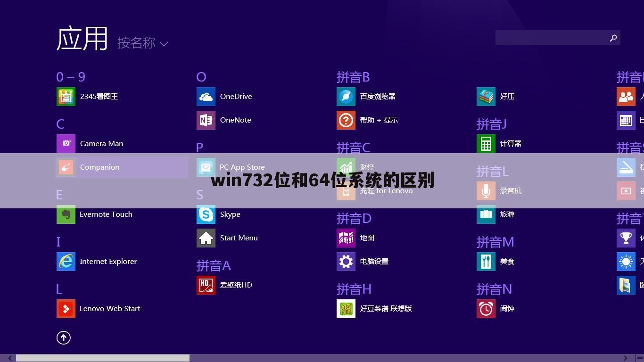Open OneNote
The width and height of the screenshot is (644, 362).
[x=226, y=120]
